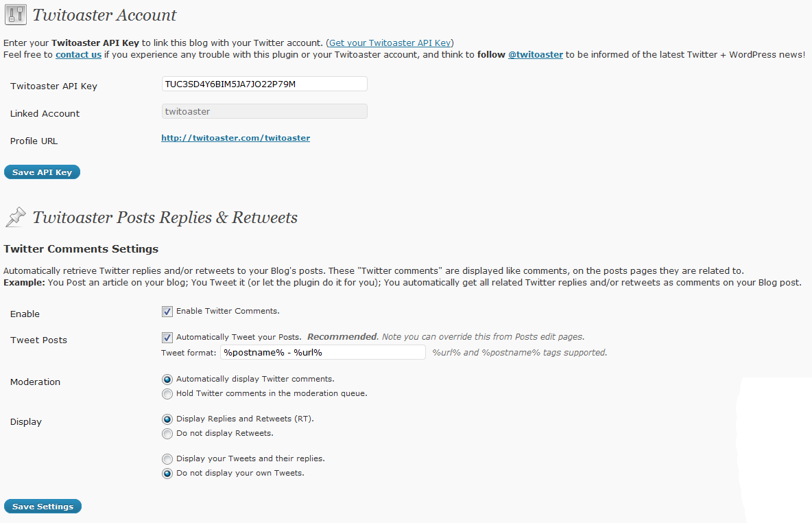This screenshot has width=812, height=523.
Task: Choose Hold Twitter comments in moderation queue
Action: click(x=167, y=394)
